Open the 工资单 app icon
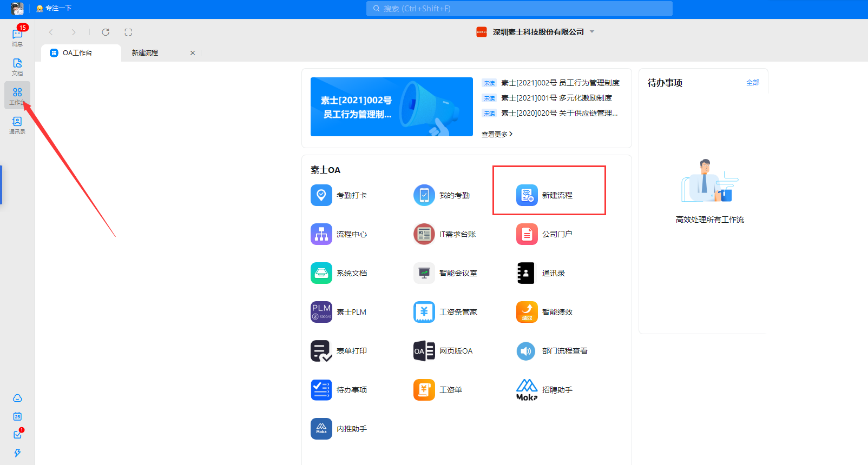Image resolution: width=868 pixels, height=465 pixels. click(424, 390)
